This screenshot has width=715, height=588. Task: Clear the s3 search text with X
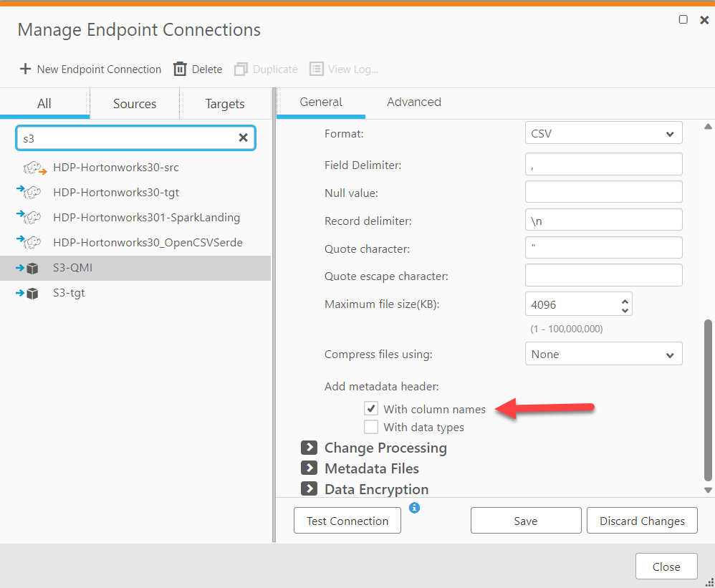click(243, 138)
